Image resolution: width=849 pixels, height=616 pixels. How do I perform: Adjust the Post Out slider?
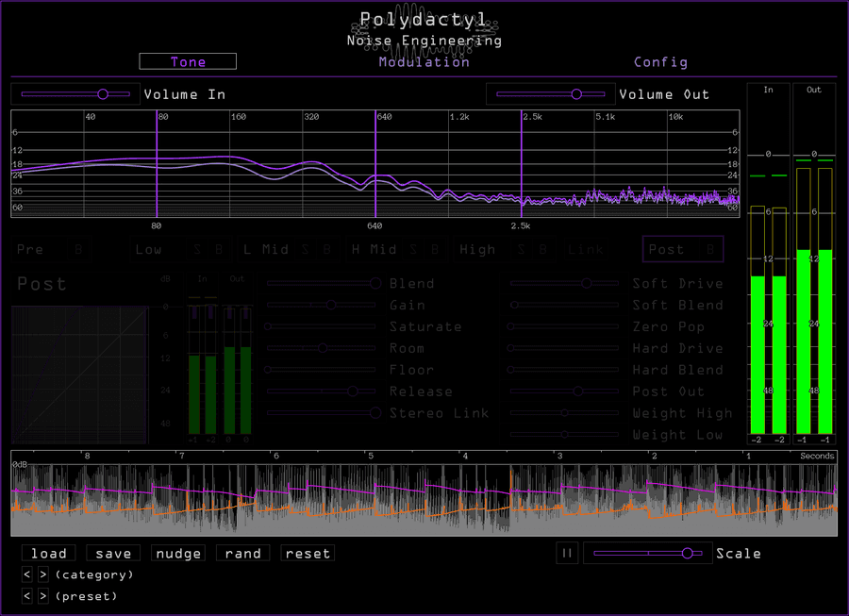pos(564,391)
